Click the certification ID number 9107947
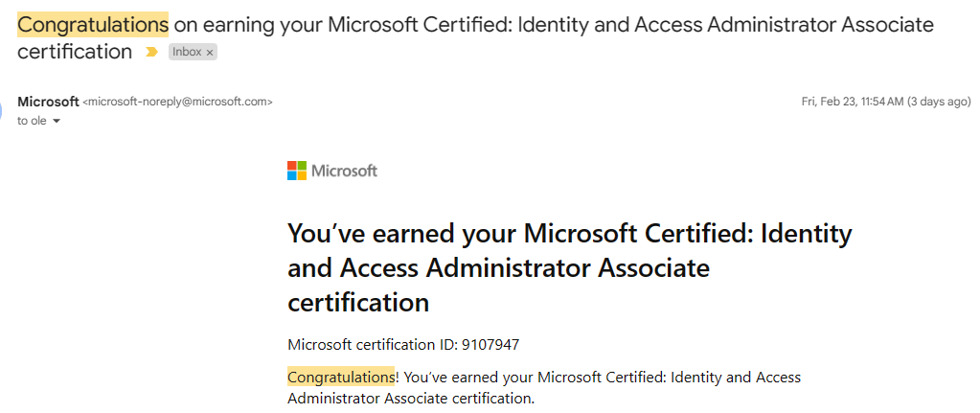Image resolution: width=980 pixels, height=413 pixels. 490,344
